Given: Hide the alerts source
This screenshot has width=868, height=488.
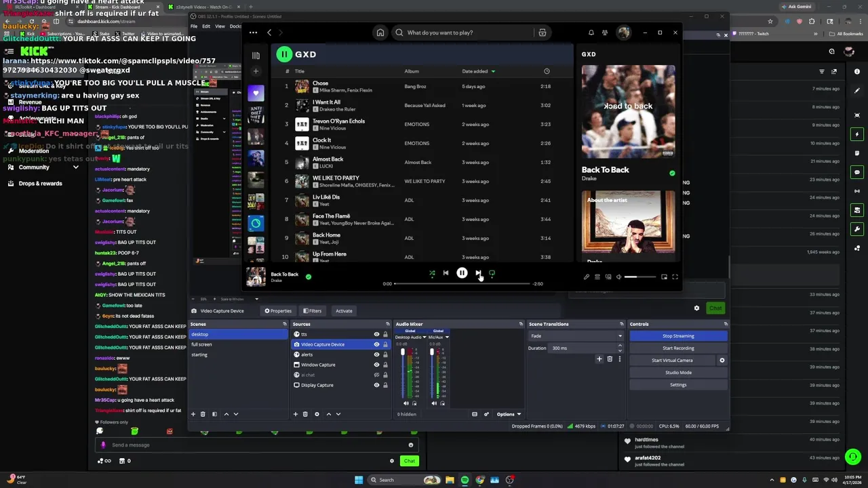Looking at the screenshot, I should tap(376, 354).
